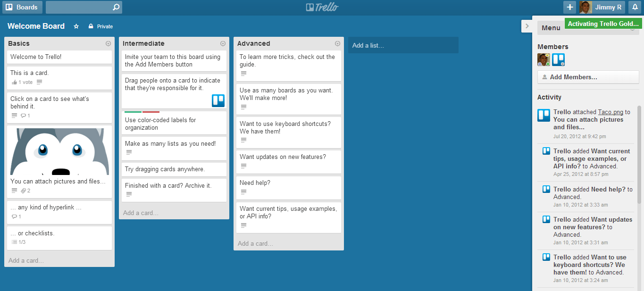Click Trello avatar beside attached Taco.png activity
Image resolution: width=644 pixels, height=291 pixels.
click(x=544, y=115)
